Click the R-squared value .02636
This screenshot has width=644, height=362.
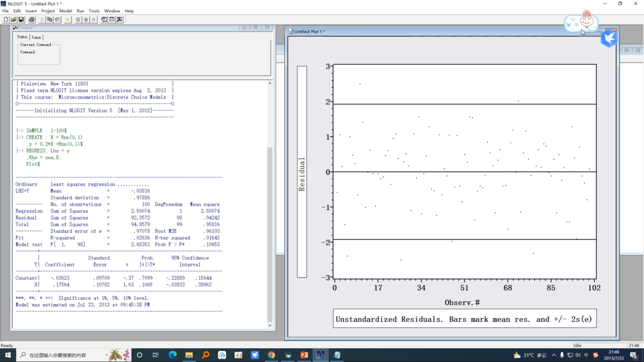coord(141,238)
